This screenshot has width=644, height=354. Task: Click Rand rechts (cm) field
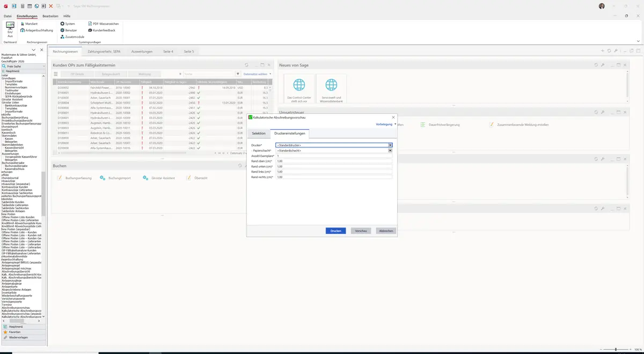334,177
